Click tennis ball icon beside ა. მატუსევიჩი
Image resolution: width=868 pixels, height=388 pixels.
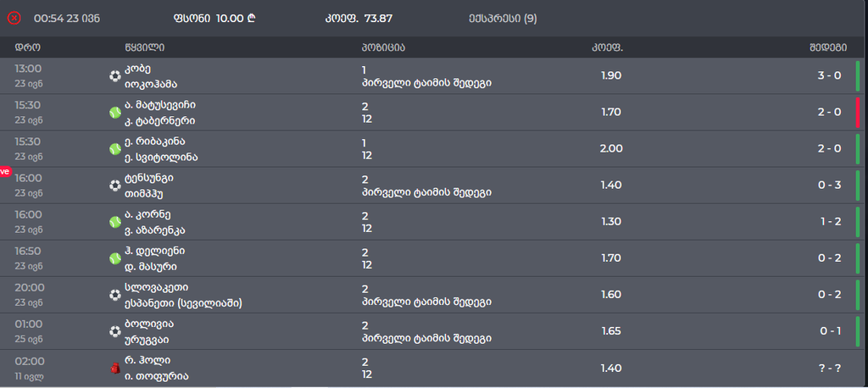click(115, 113)
